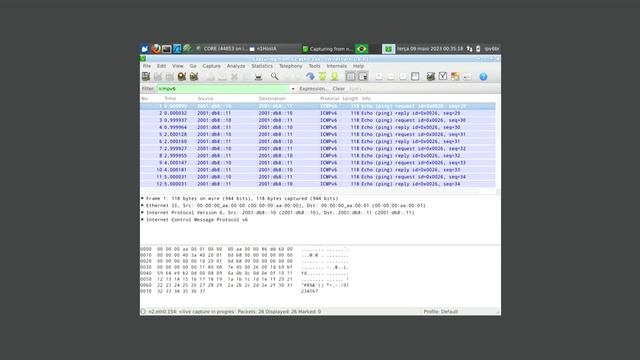Open the Go menu
640x360 pixels.
(193, 66)
